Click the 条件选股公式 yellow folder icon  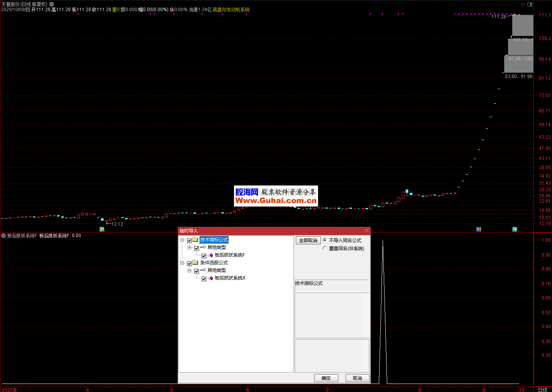(195, 263)
